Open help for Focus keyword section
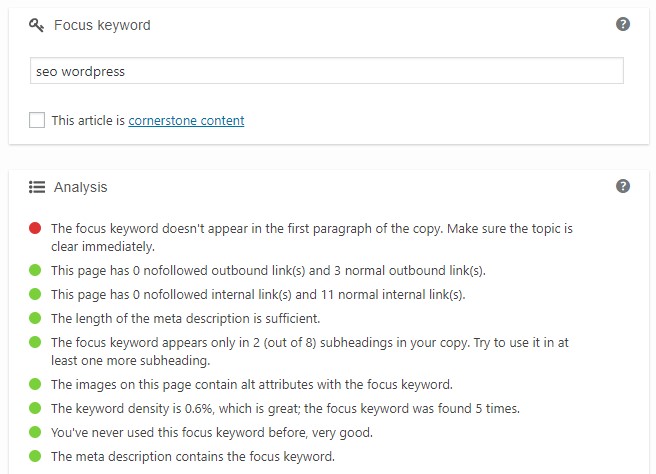 tap(623, 24)
